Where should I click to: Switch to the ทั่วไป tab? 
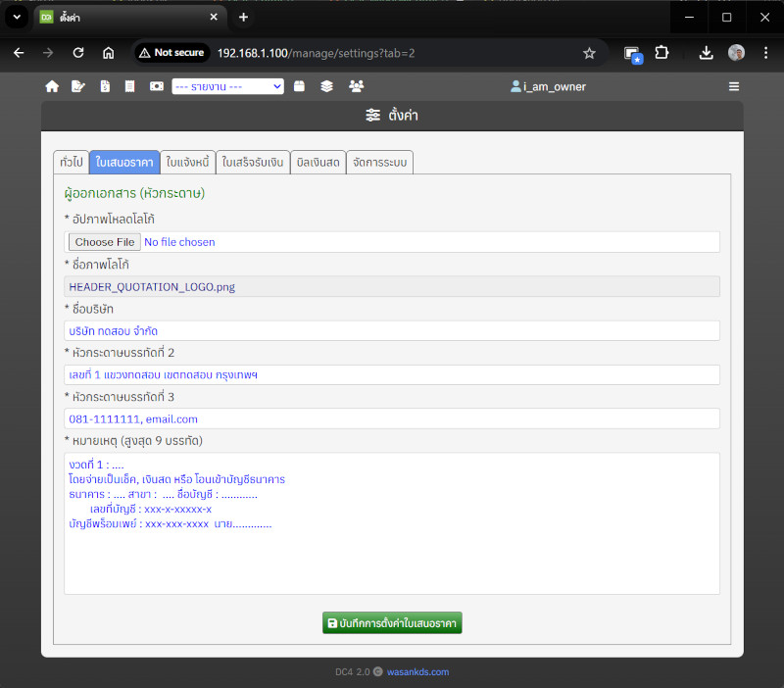pyautogui.click(x=71, y=163)
